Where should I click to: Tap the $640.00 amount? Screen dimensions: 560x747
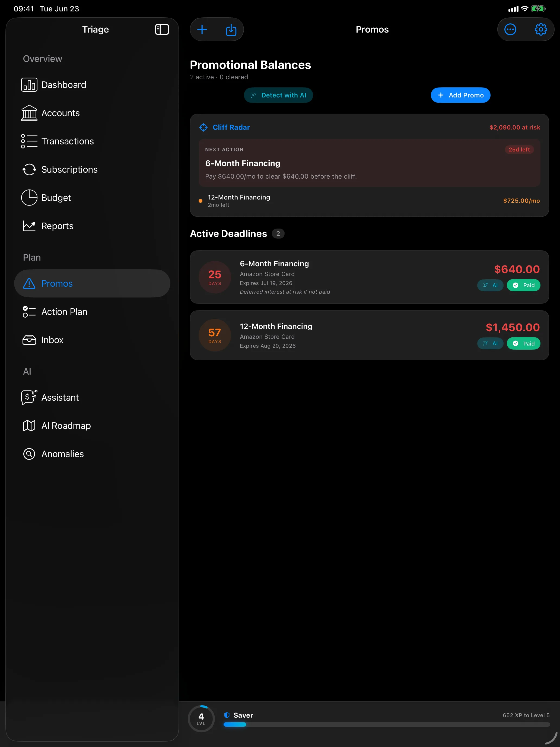pyautogui.click(x=517, y=269)
